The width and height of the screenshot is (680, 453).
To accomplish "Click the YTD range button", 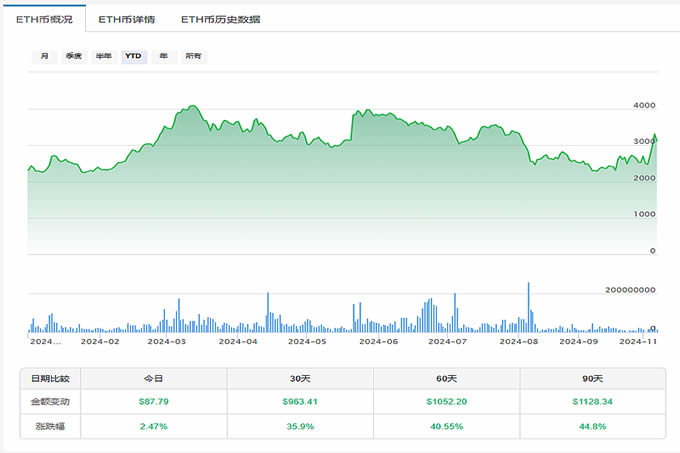I will click(133, 57).
